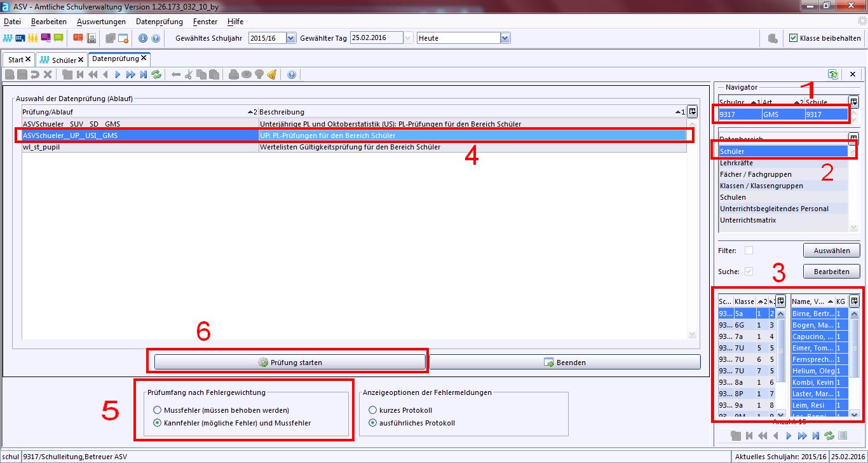Select Lehrkräfte in Datenbereich list
Image resolution: width=868 pixels, height=463 pixels.
(783, 163)
